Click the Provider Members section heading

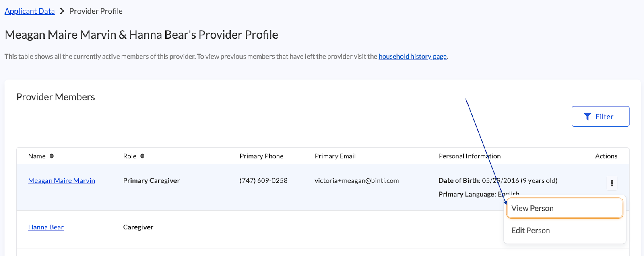click(56, 97)
